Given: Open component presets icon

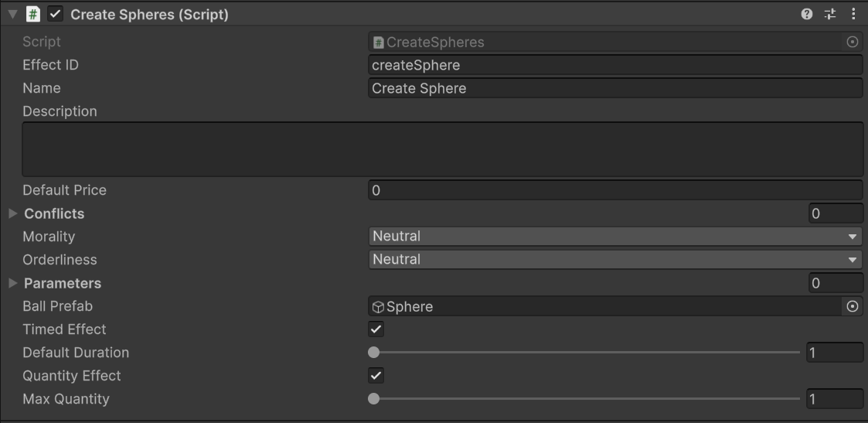Looking at the screenshot, I should click(830, 15).
